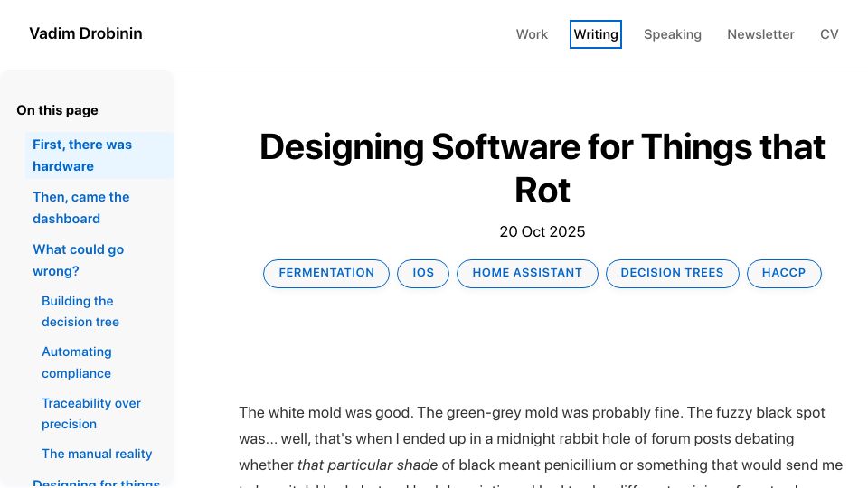
Task: Click the 'On this page' heading
Action: (57, 110)
